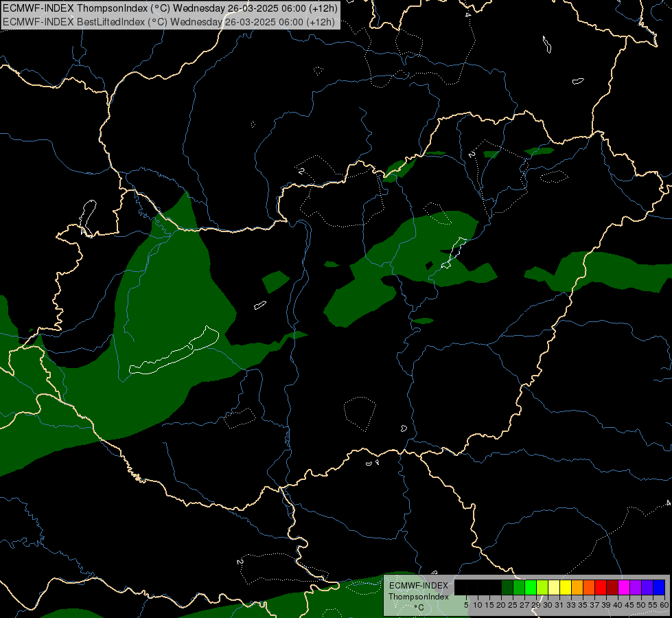Click the large elongated white lake outline
Viewport: 672px width, 618px height.
174,351
